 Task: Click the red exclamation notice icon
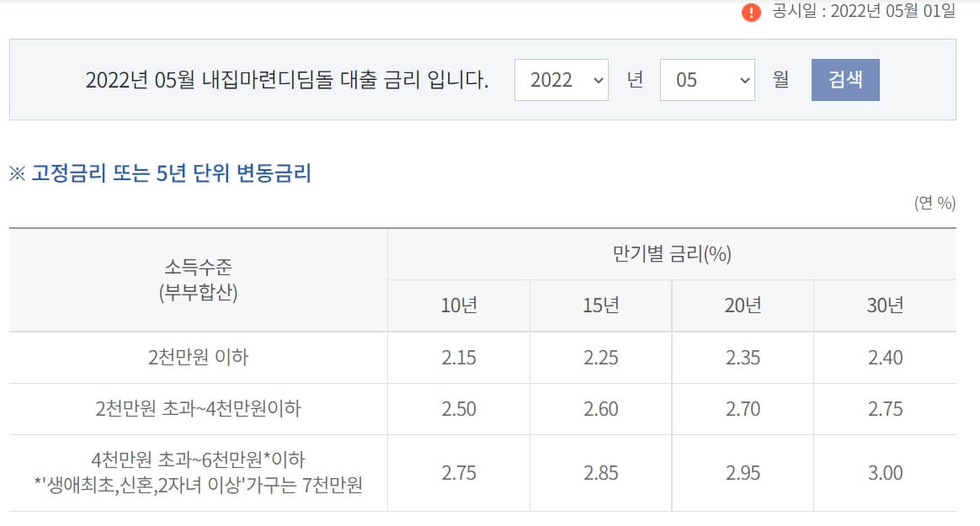[x=749, y=12]
